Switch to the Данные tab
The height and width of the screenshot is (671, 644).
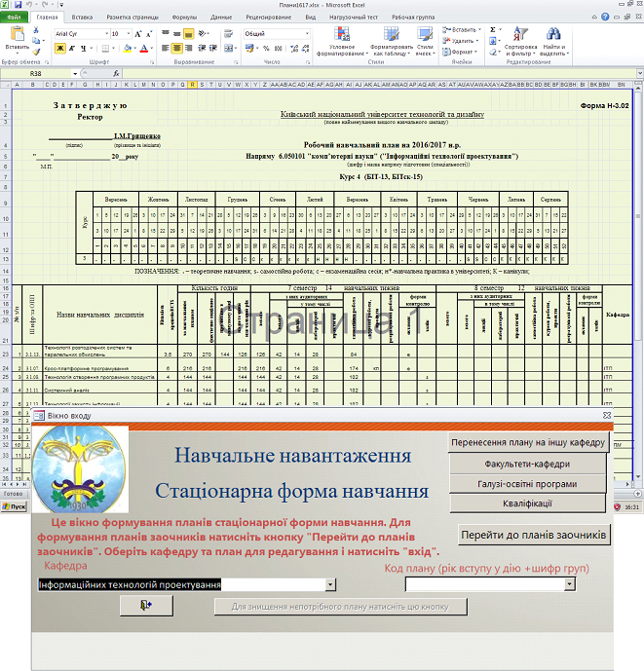(221, 18)
